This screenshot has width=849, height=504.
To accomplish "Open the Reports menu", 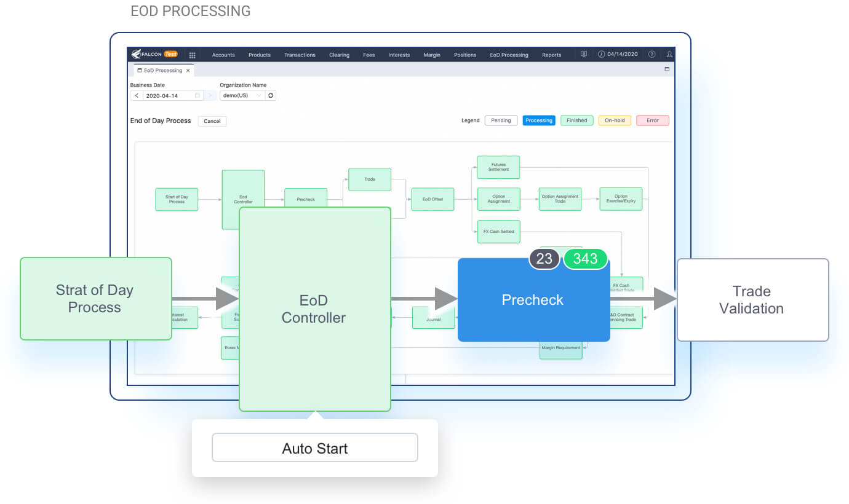I will click(x=551, y=55).
